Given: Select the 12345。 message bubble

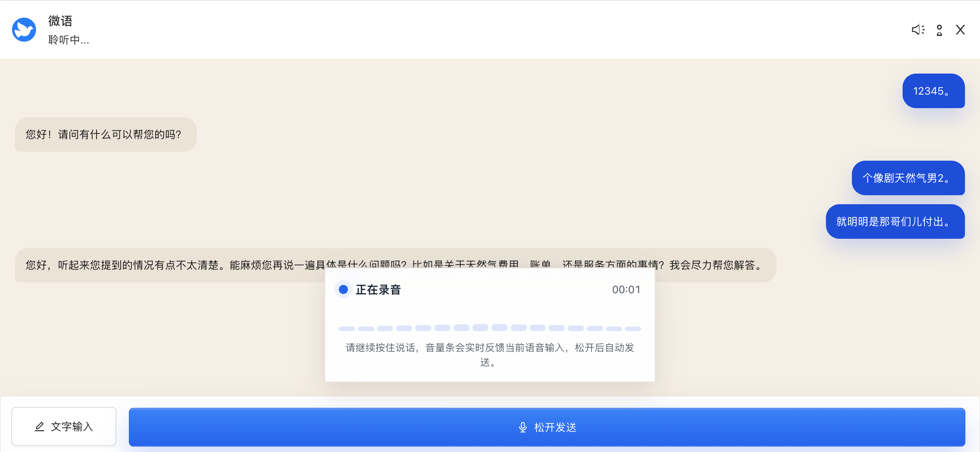Looking at the screenshot, I should pyautogui.click(x=933, y=91).
